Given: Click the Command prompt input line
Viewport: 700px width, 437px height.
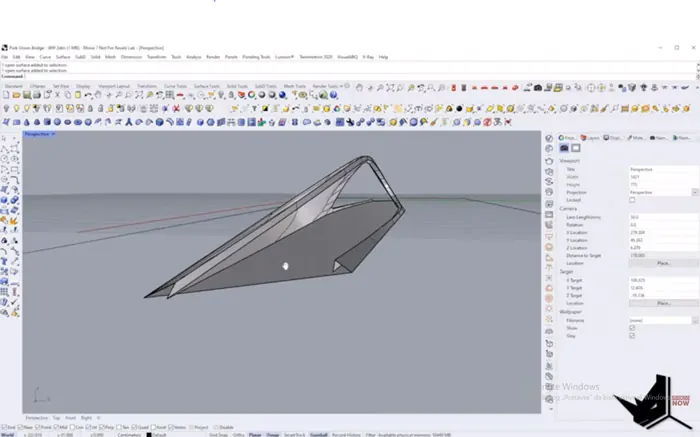Looking at the screenshot, I should (x=348, y=76).
